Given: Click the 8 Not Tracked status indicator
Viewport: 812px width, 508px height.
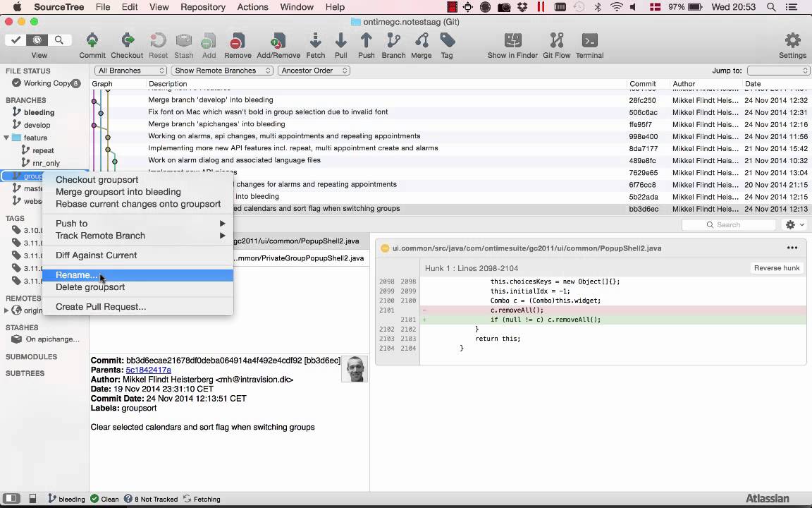Looking at the screenshot, I should 151,500.
